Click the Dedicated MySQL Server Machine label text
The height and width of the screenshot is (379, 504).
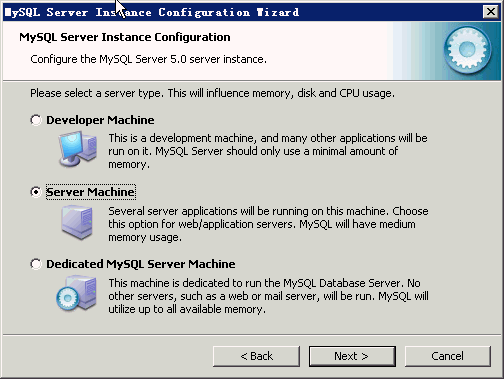click(x=141, y=264)
